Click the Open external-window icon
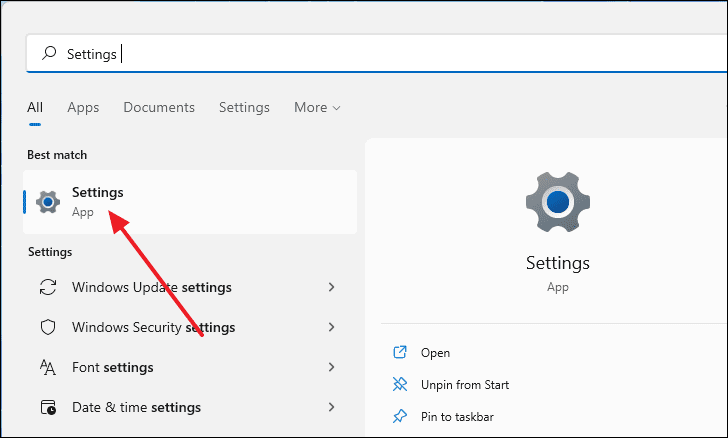728x438 pixels. pyautogui.click(x=400, y=352)
